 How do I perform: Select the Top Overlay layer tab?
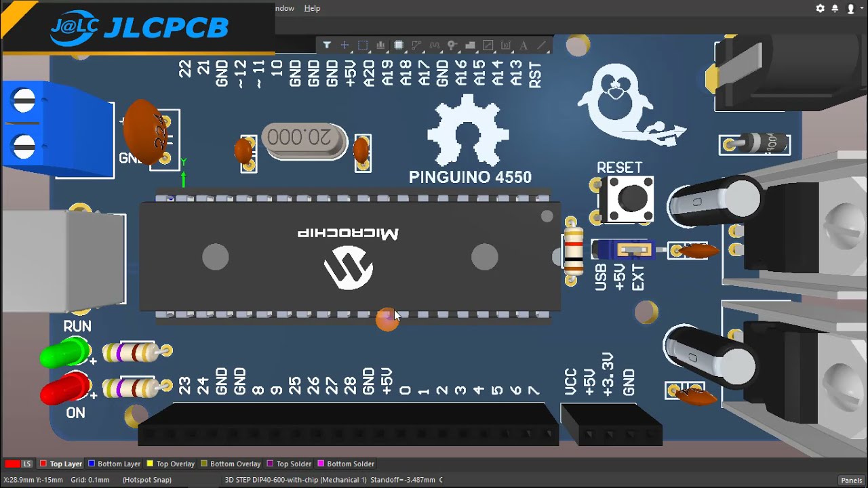(171, 464)
